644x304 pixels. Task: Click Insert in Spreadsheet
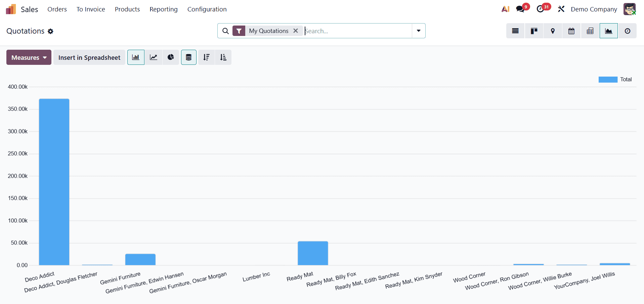(89, 57)
